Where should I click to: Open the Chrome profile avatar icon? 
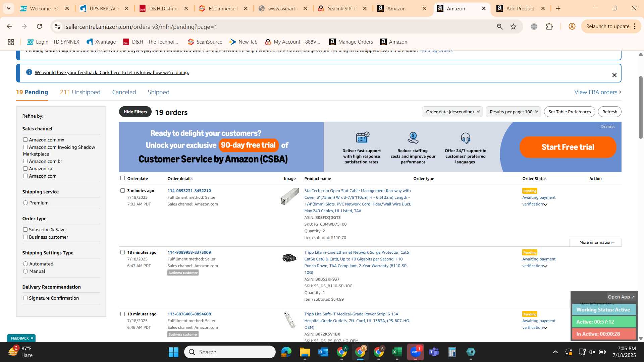coord(572,26)
